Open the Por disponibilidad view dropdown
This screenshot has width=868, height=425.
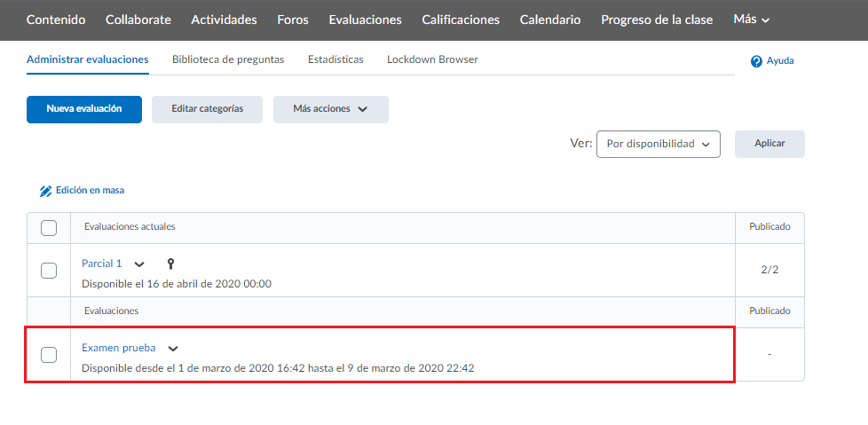657,144
